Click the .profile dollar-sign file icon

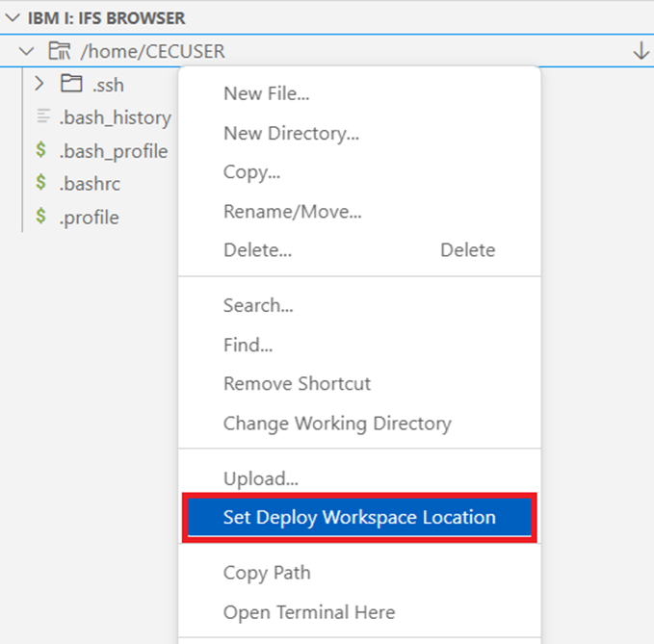(x=41, y=217)
